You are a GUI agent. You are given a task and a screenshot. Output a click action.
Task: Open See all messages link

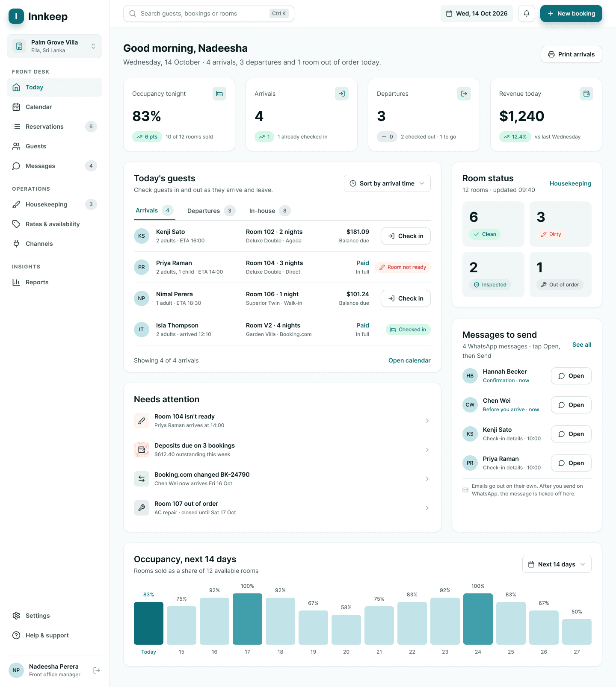click(x=582, y=345)
